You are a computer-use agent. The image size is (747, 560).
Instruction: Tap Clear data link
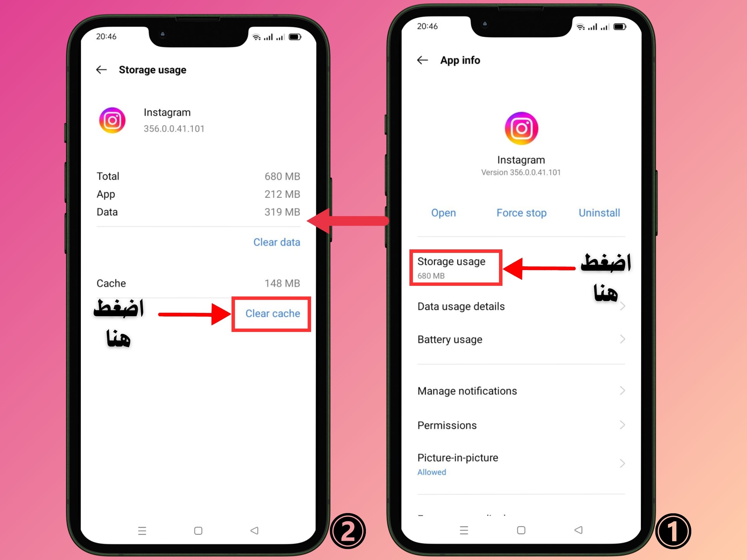coord(279,242)
